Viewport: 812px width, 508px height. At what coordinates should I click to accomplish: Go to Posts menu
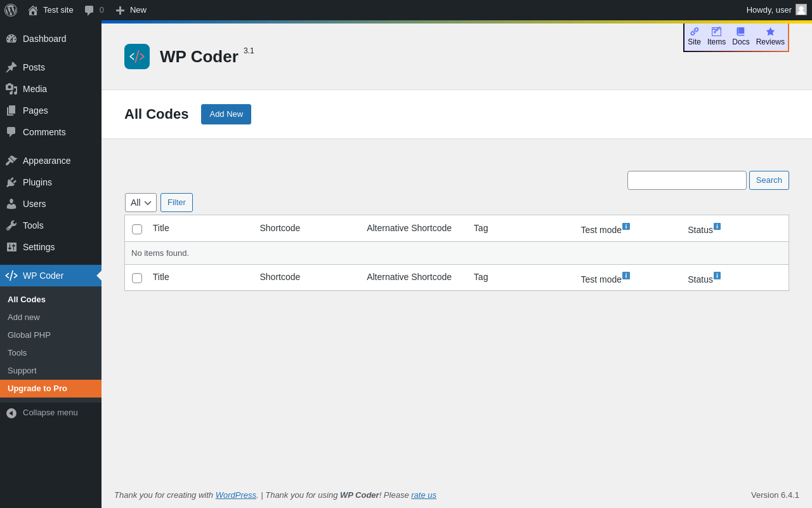coord(51,67)
